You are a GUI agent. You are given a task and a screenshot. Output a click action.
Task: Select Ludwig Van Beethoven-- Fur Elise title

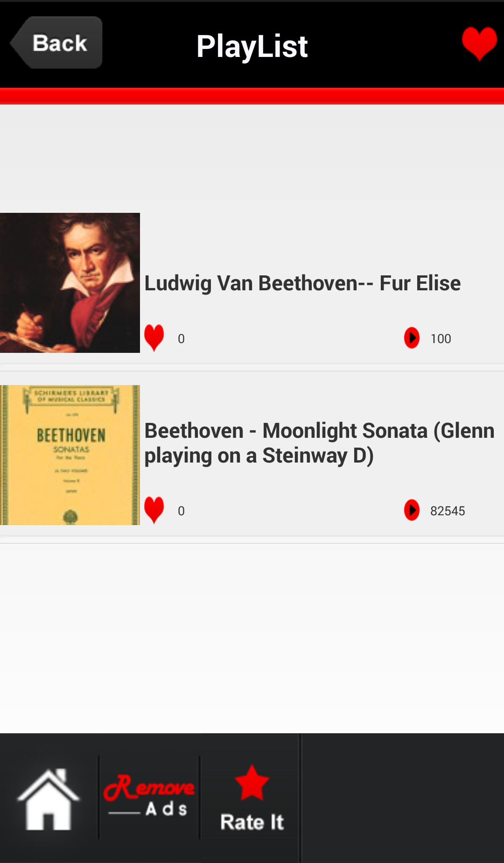pyautogui.click(x=302, y=283)
